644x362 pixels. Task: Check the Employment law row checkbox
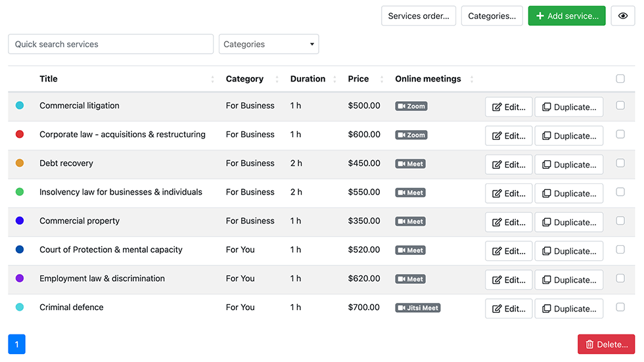click(620, 279)
